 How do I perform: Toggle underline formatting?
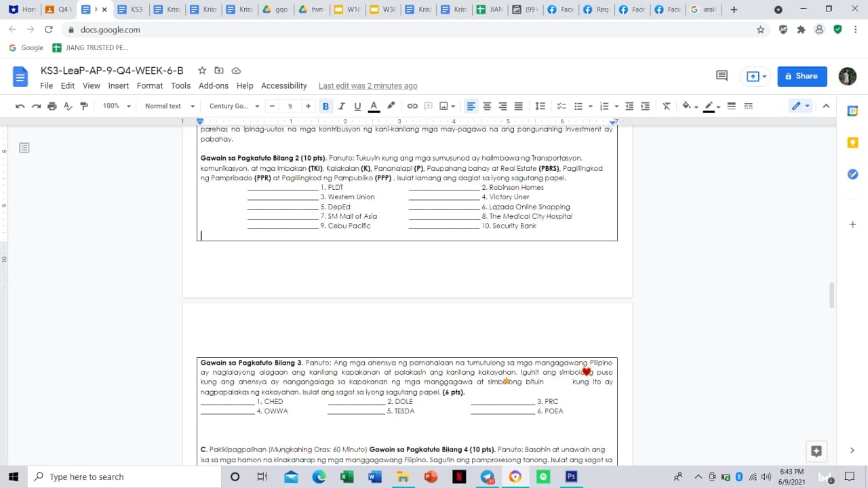click(357, 106)
